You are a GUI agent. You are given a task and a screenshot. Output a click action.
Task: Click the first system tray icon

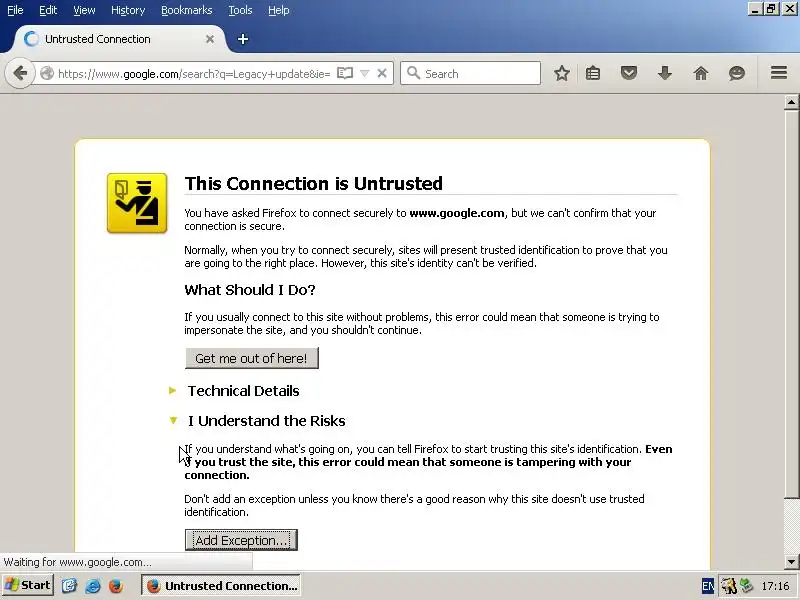[729, 586]
